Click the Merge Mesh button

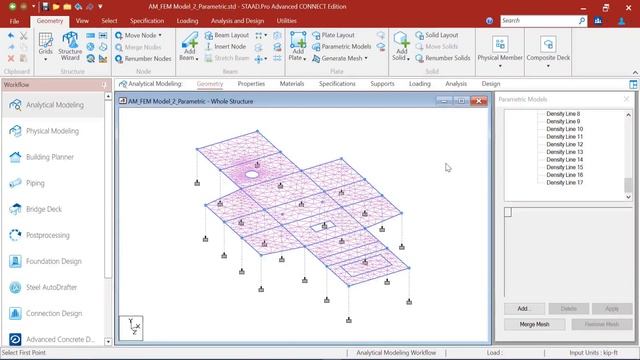(x=534, y=324)
